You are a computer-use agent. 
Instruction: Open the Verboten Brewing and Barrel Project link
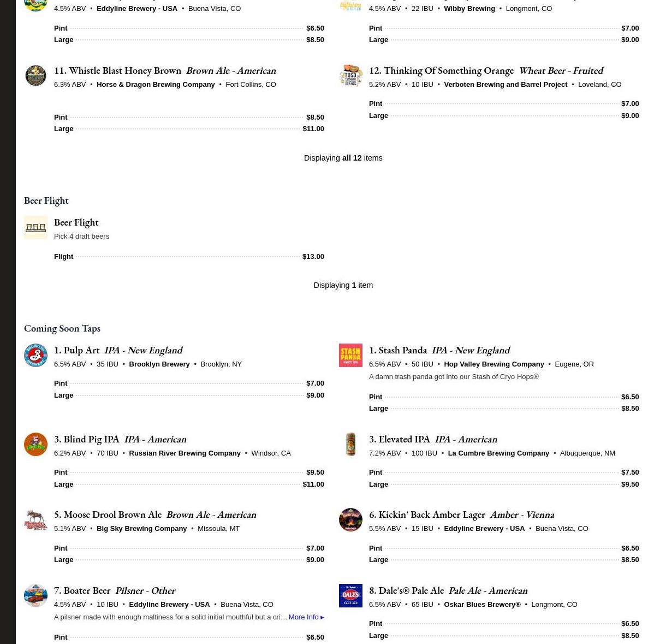(506, 84)
